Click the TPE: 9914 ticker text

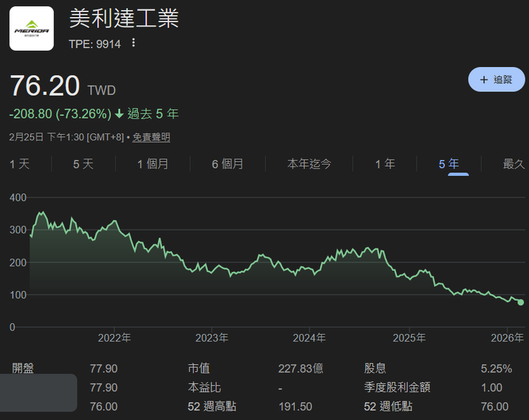click(x=95, y=44)
